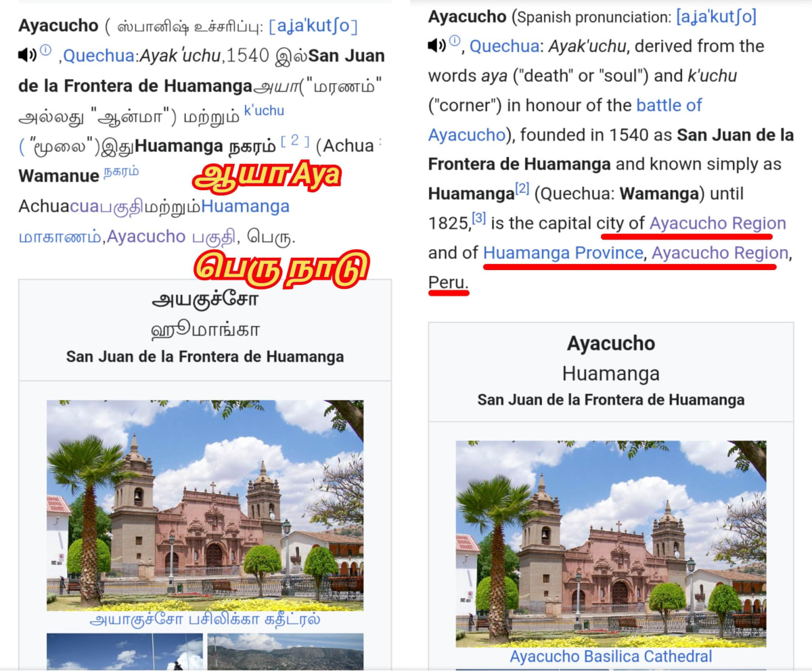Open reference [2] after Huamanga in English page

tap(522, 188)
